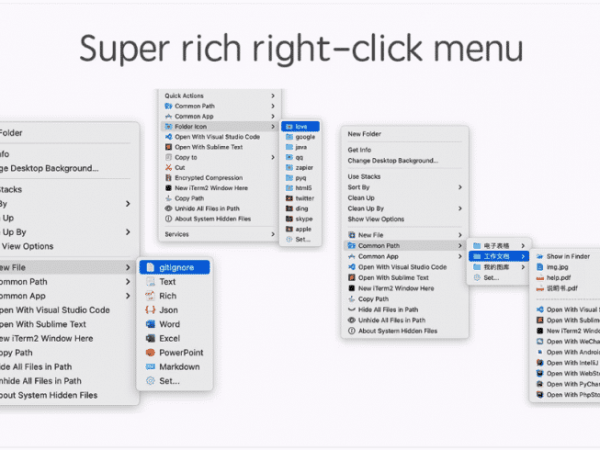Click the Rich text icon in New File submenu

tap(150, 296)
